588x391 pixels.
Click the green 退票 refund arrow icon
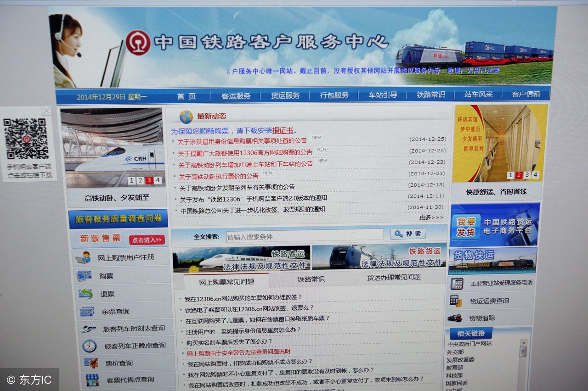(85, 293)
